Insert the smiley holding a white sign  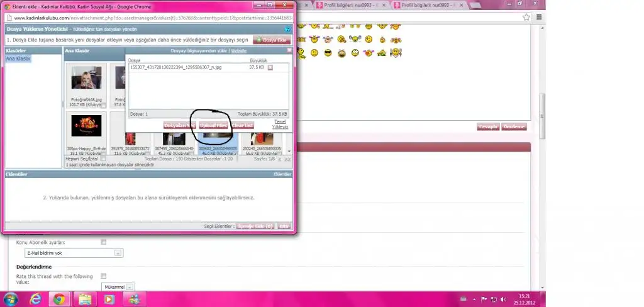tap(396, 53)
